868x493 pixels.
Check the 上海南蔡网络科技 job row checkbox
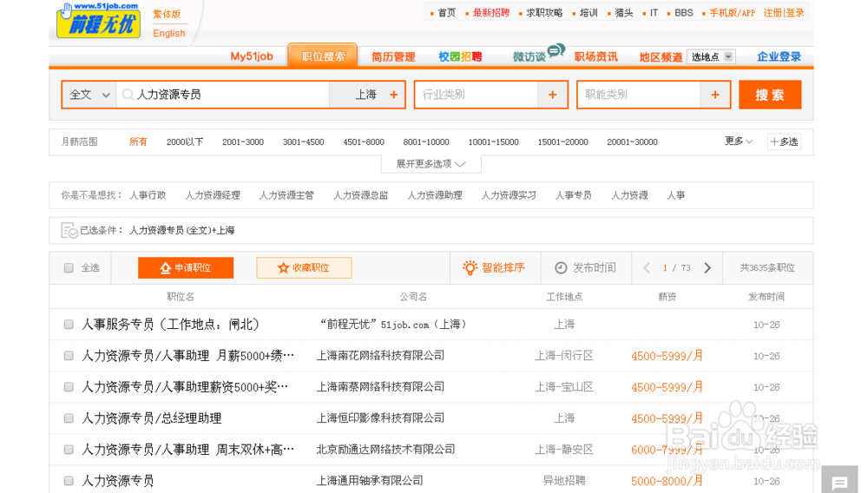69,387
